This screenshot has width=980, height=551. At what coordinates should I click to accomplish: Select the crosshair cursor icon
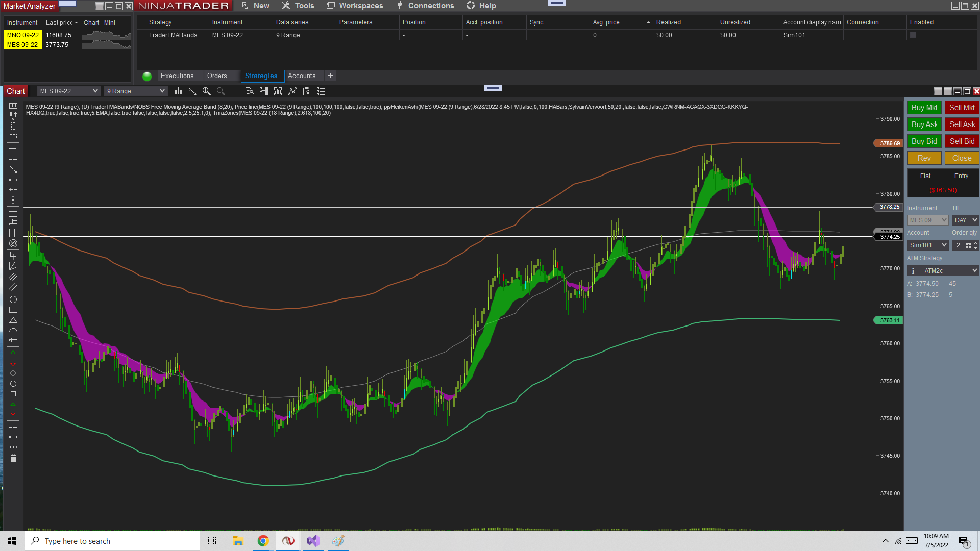tap(235, 91)
